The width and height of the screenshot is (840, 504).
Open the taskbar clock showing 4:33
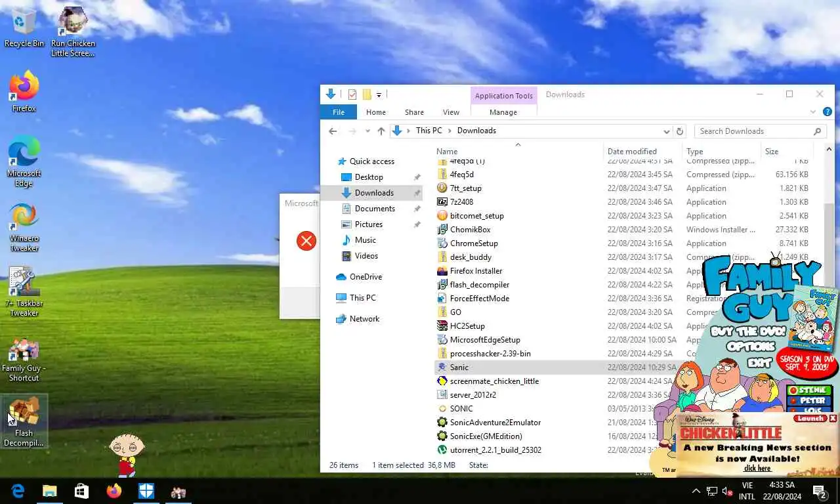coord(780,491)
